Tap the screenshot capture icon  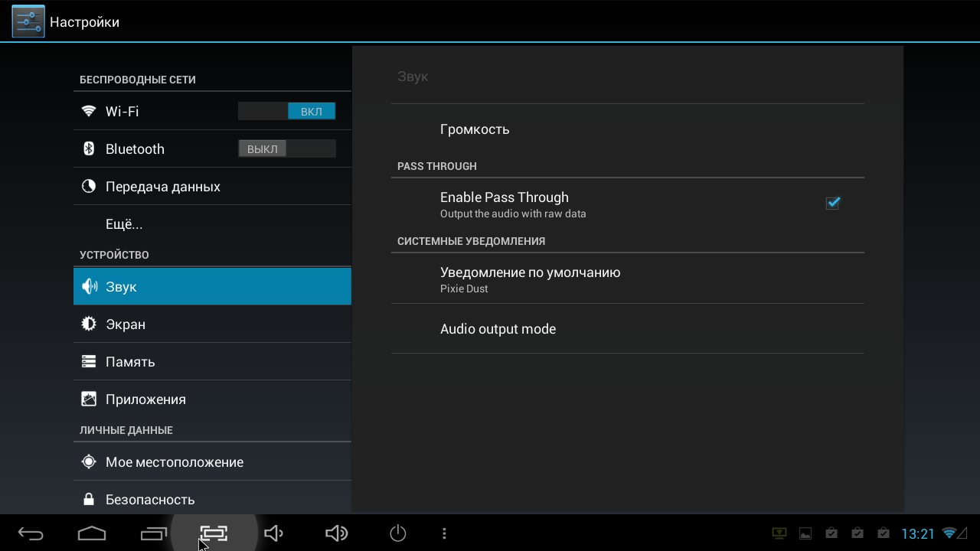(x=214, y=533)
